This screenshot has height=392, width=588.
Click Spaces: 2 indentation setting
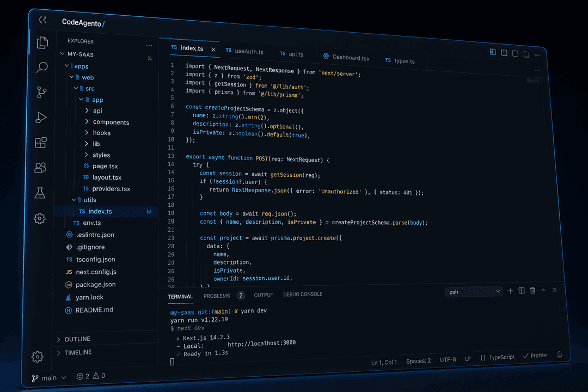coord(419,361)
